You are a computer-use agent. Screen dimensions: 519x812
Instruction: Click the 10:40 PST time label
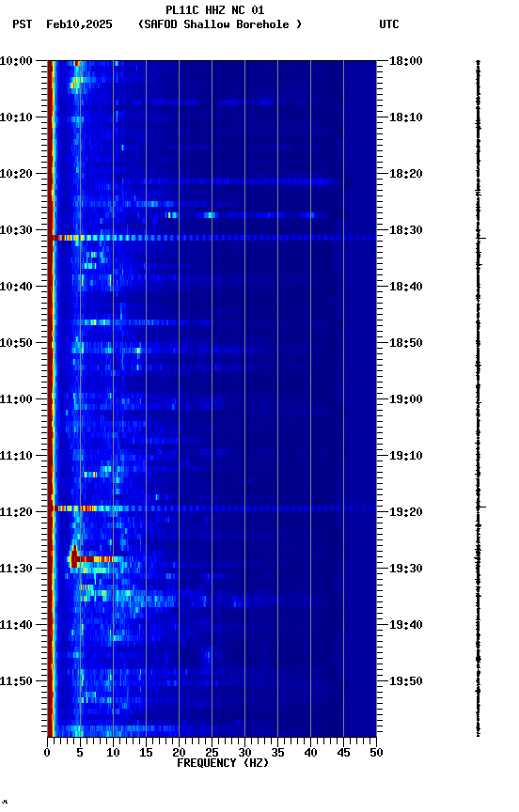[16, 287]
